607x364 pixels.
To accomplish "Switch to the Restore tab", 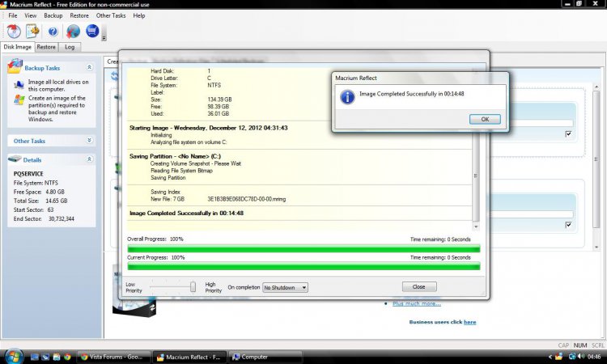I will pyautogui.click(x=46, y=47).
